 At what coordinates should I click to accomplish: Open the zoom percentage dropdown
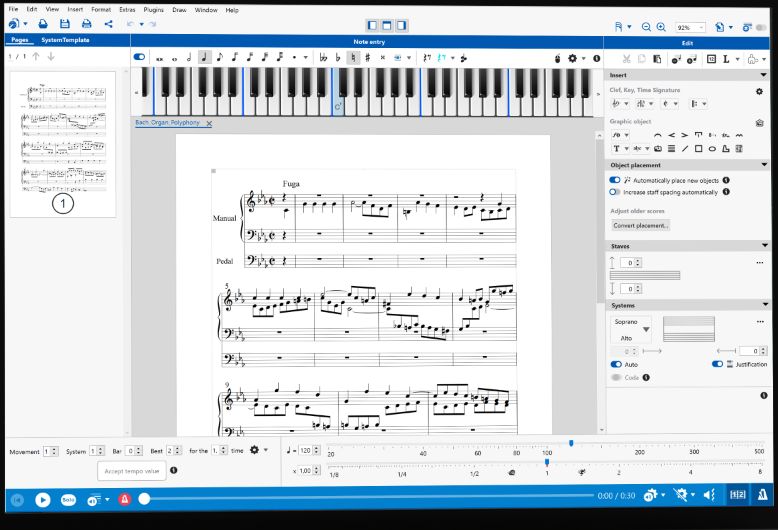(x=701, y=28)
